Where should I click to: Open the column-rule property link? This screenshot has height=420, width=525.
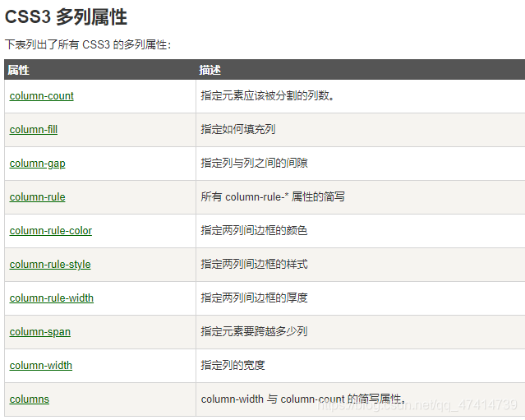click(38, 197)
